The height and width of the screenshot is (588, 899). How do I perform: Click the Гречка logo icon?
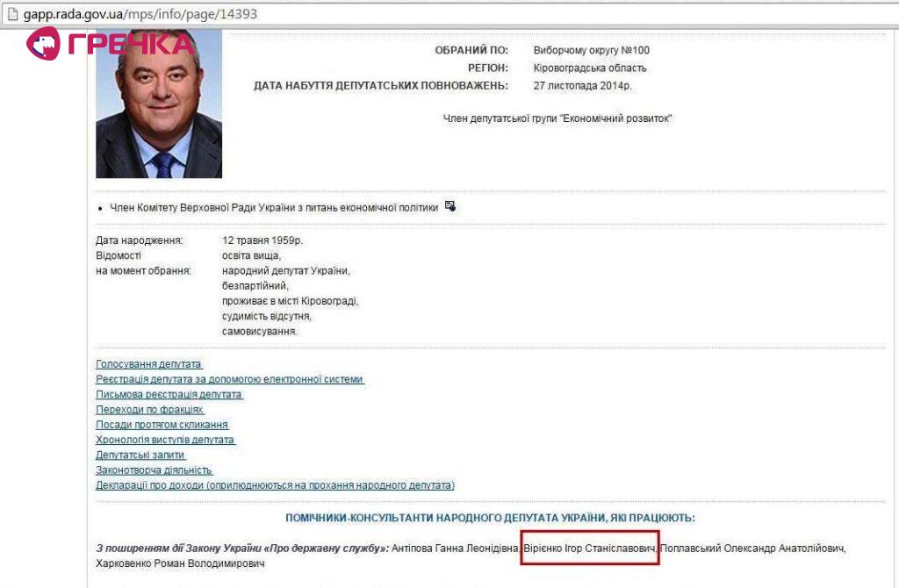click(x=43, y=44)
